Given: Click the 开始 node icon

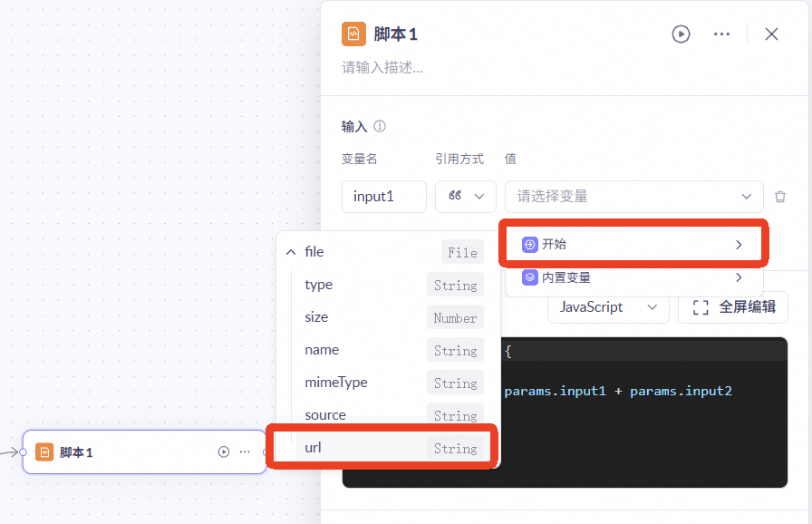Looking at the screenshot, I should click(x=530, y=245).
